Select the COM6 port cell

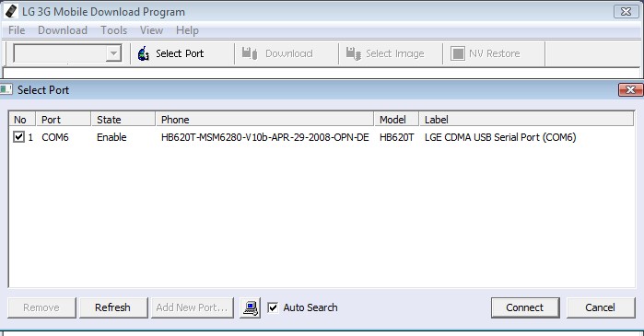tap(55, 137)
